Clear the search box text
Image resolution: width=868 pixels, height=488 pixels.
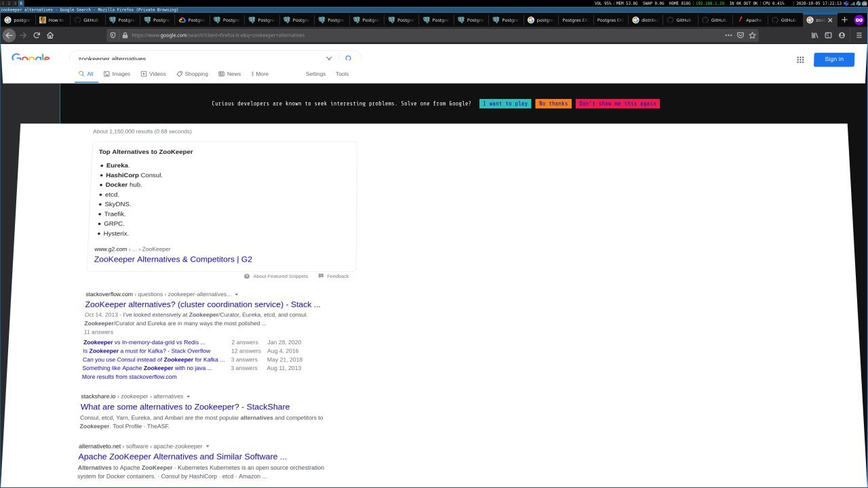[x=329, y=59]
